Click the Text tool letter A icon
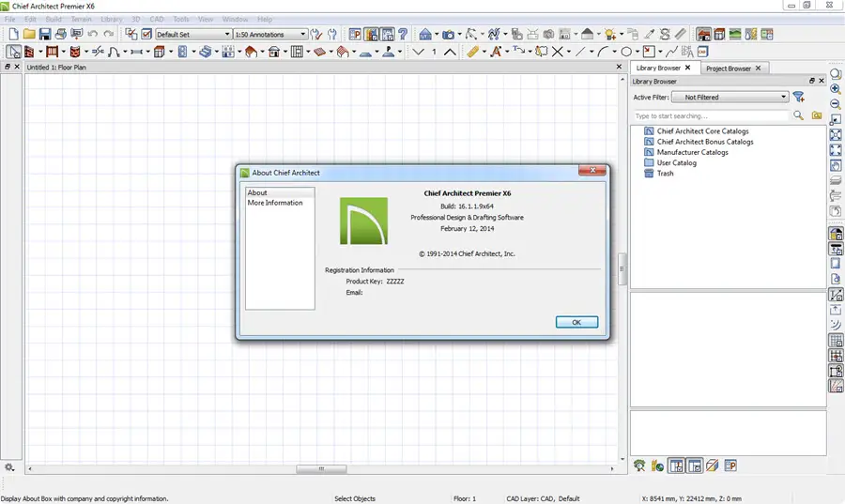The height and width of the screenshot is (504, 845). (495, 52)
